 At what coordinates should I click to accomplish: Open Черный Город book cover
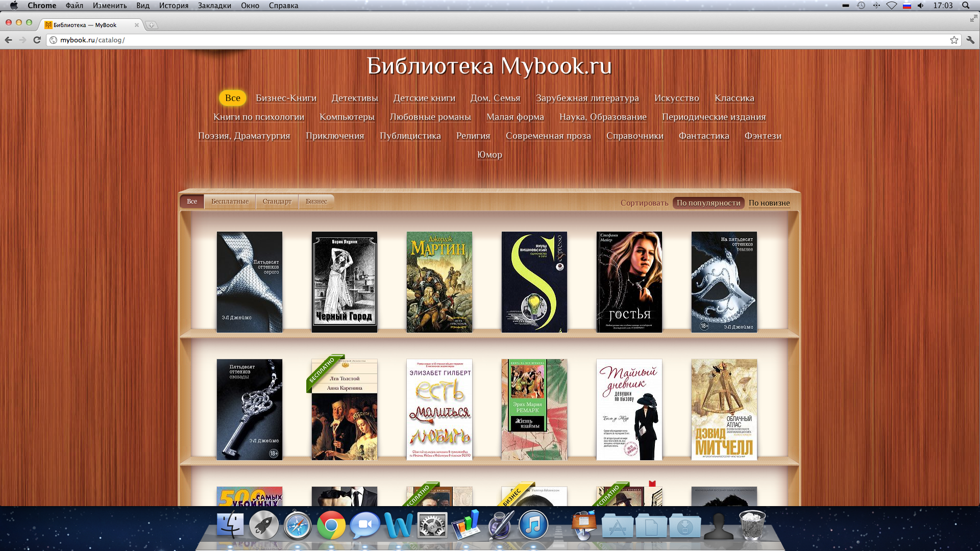tap(345, 282)
